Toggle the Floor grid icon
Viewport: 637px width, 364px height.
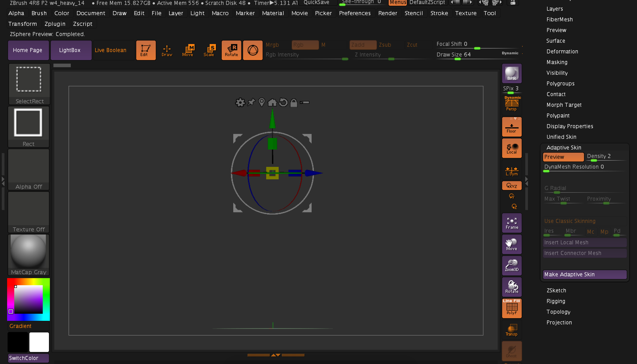511,127
